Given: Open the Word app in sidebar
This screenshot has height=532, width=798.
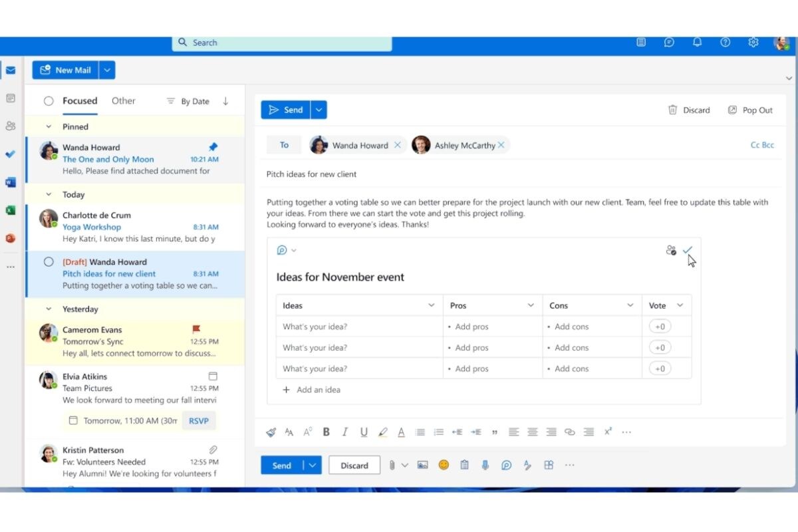Looking at the screenshot, I should 10,182.
